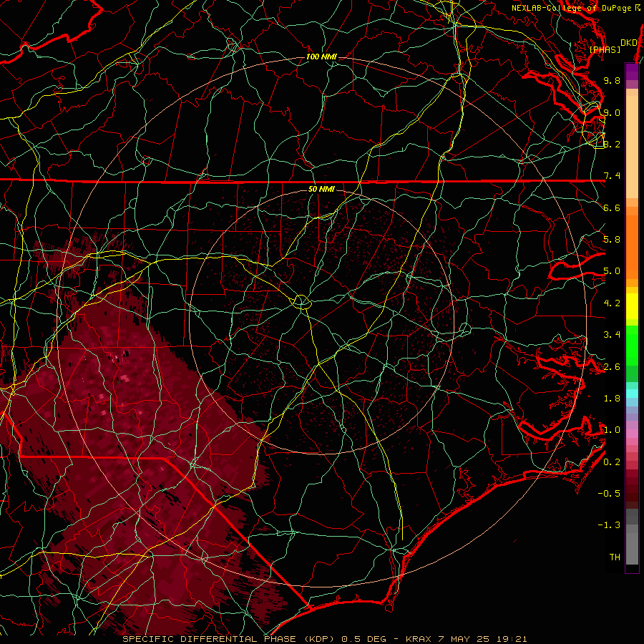644x644 pixels.
Task: Click the -0.5 scale value
Action: (609, 494)
